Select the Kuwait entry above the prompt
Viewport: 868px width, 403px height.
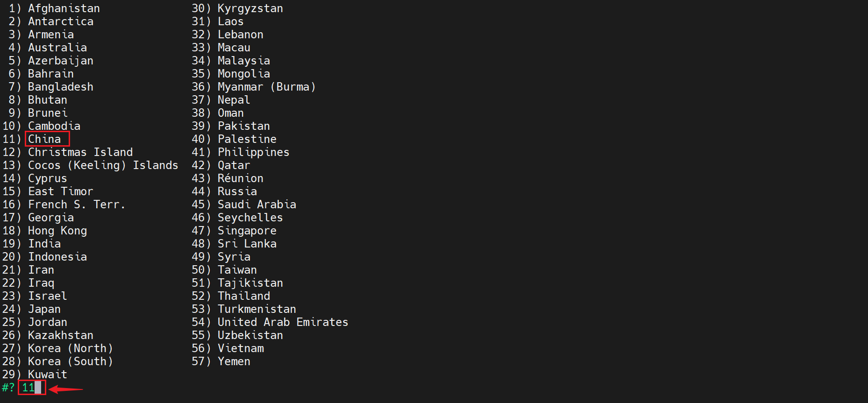click(x=48, y=375)
